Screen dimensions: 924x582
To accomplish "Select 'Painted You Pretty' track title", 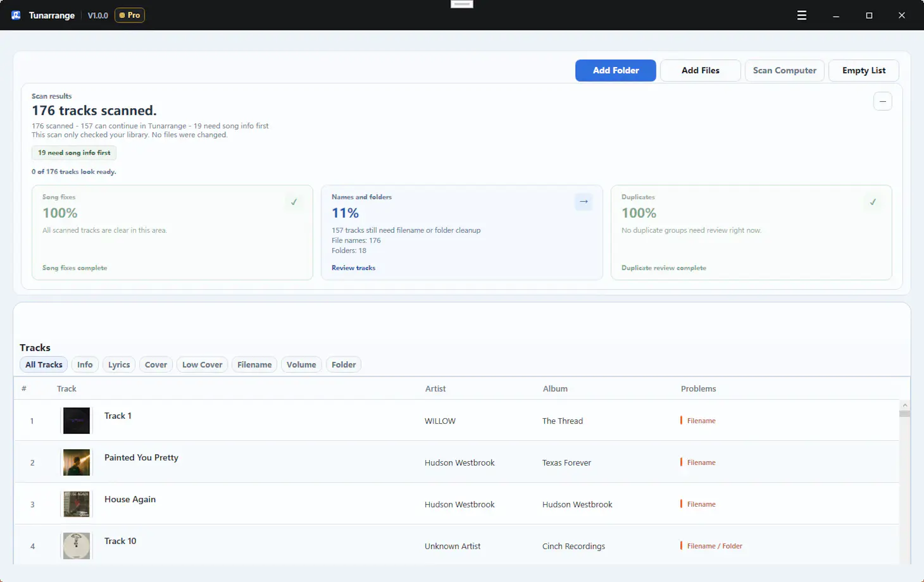I will (x=141, y=457).
